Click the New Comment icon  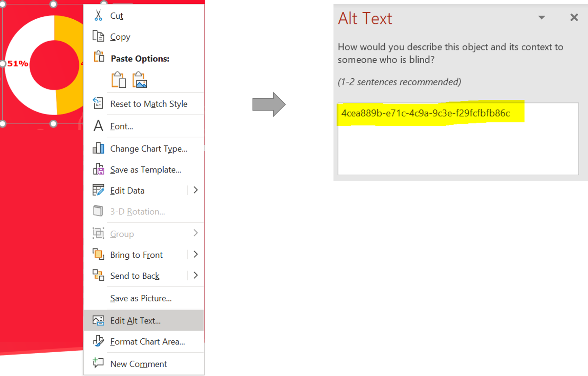click(98, 363)
